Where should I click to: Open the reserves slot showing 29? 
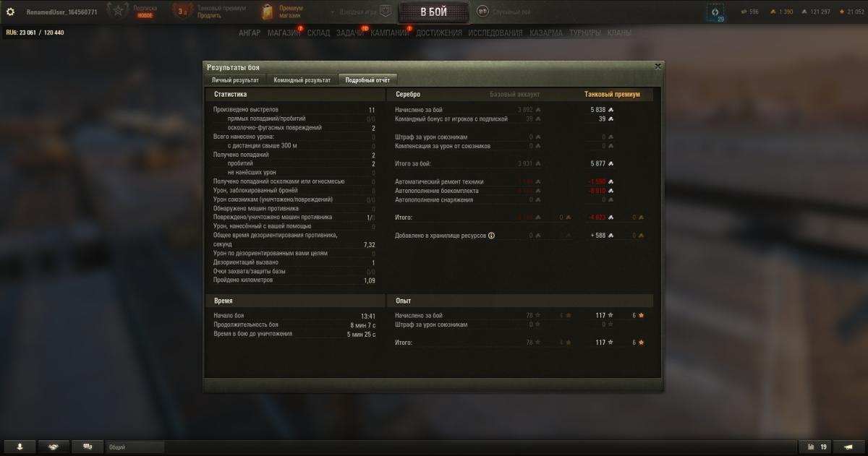(716, 14)
